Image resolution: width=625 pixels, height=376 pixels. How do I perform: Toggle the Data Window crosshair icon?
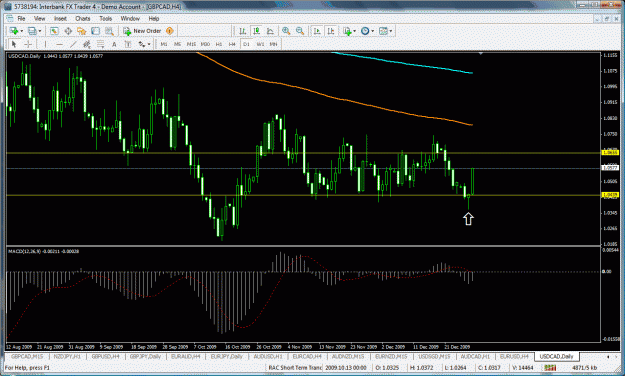[x=68, y=31]
